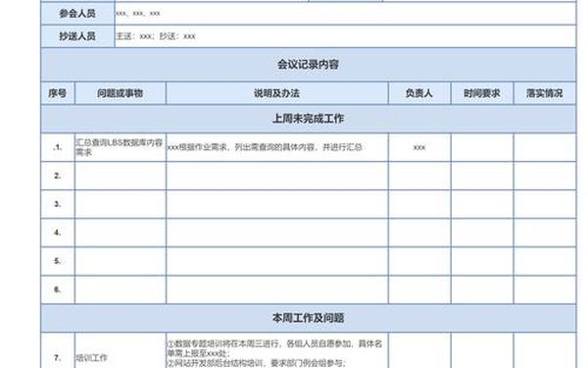The image size is (588, 368).
Task: Select the 参会人员 label cell
Action: click(x=77, y=14)
